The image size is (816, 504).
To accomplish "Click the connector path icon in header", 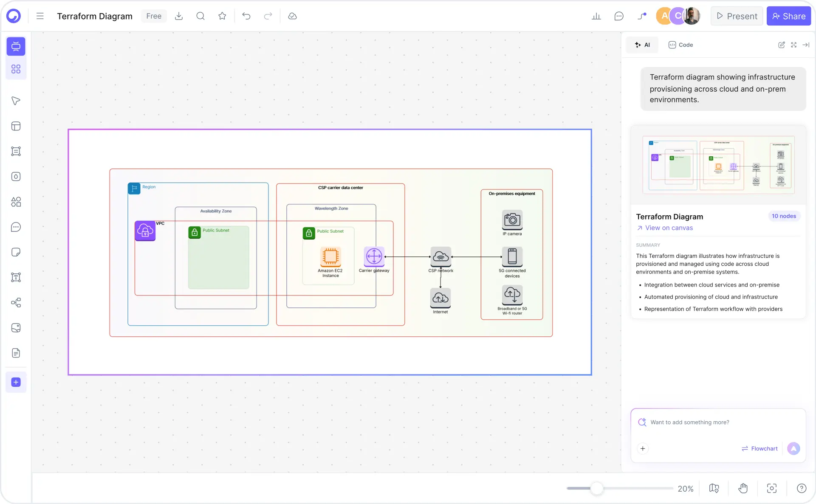I will pyautogui.click(x=642, y=16).
